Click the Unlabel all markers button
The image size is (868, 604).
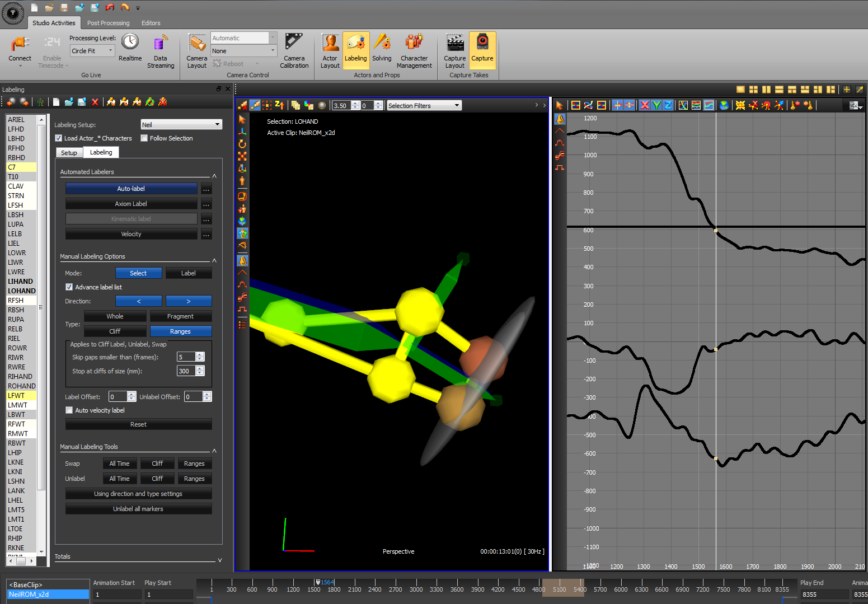tap(138, 509)
